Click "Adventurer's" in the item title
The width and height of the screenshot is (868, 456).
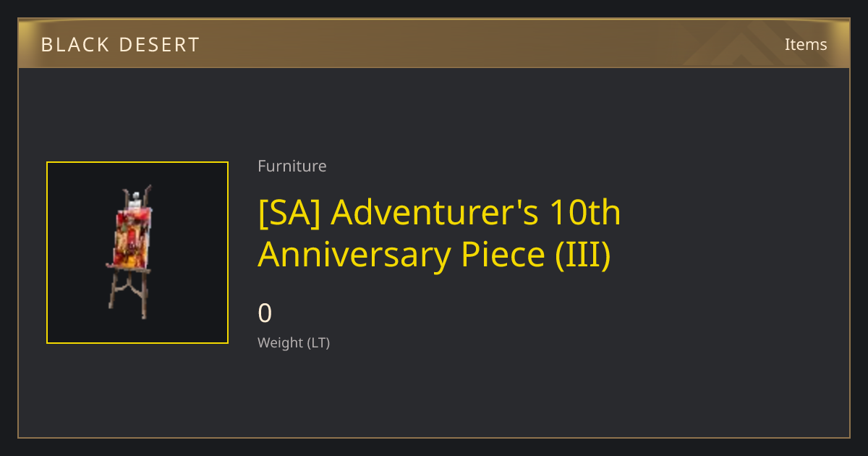click(435, 213)
